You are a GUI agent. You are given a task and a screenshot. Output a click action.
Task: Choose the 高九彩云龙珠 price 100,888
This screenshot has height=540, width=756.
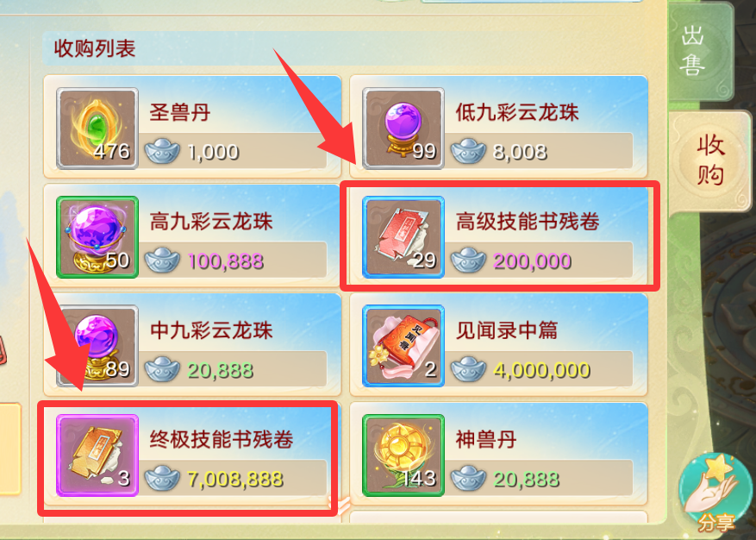click(226, 261)
